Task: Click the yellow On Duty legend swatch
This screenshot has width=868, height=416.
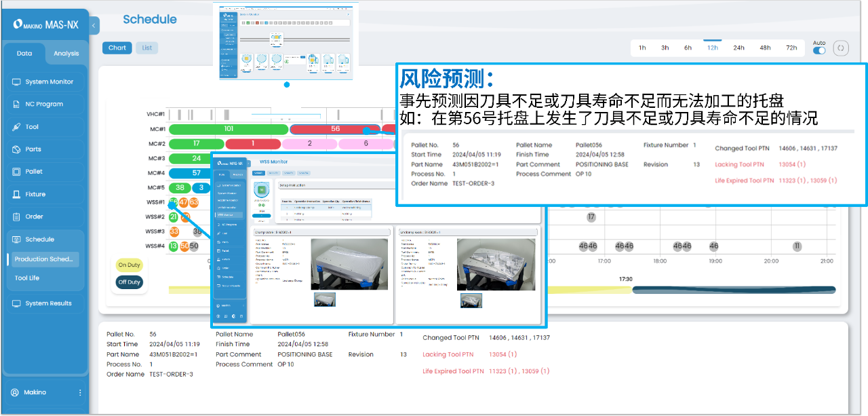Action: click(x=129, y=265)
